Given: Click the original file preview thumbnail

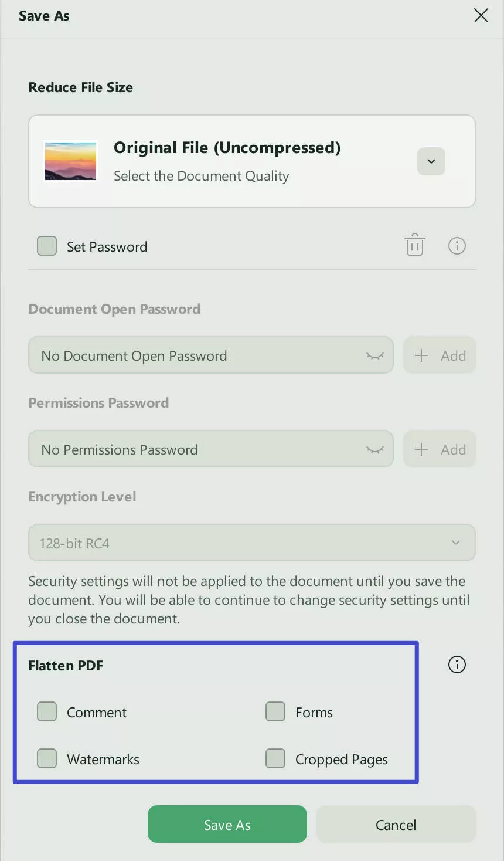Looking at the screenshot, I should 70,161.
